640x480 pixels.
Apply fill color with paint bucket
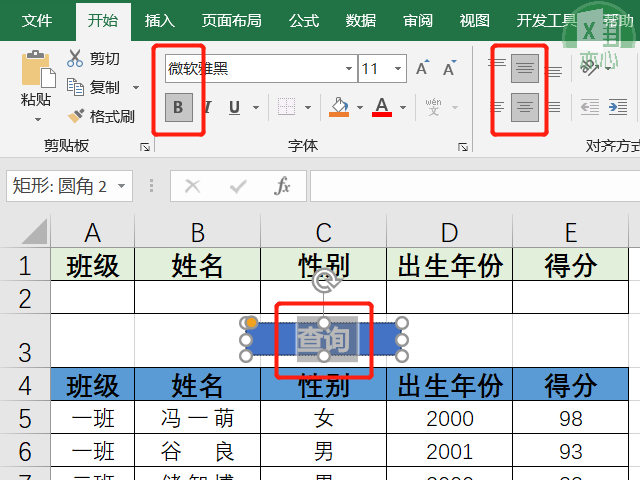pyautogui.click(x=340, y=107)
